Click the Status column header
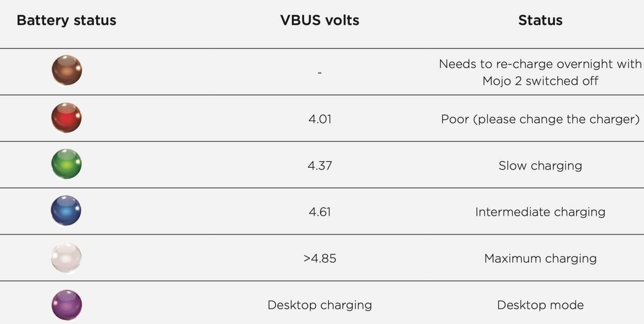Image resolution: width=644 pixels, height=324 pixels. point(540,20)
